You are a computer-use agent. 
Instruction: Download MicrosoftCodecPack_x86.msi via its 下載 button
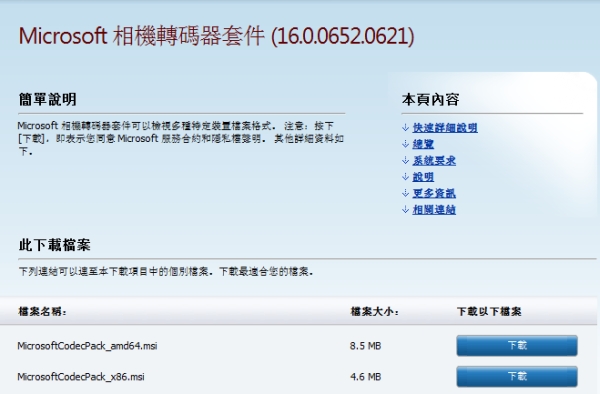pyautogui.click(x=517, y=376)
